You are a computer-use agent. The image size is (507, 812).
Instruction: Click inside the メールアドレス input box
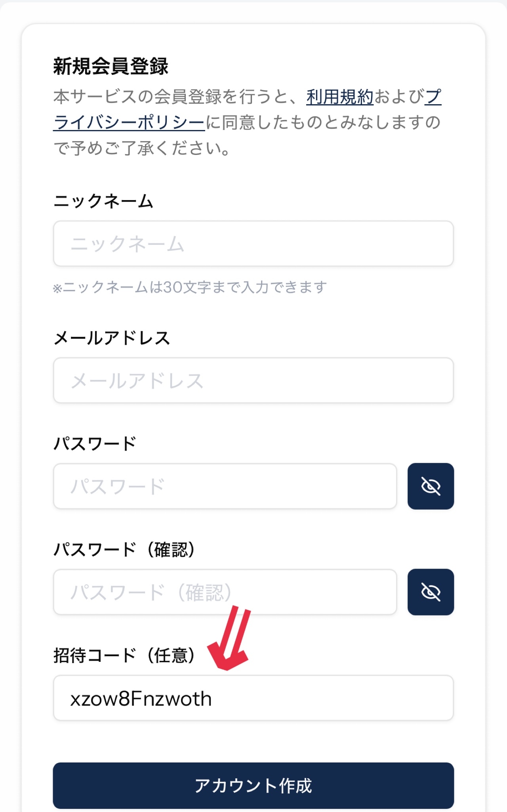(253, 380)
